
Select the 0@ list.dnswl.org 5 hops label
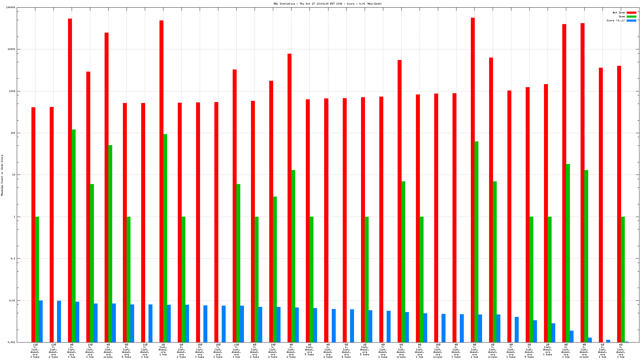[309, 350]
